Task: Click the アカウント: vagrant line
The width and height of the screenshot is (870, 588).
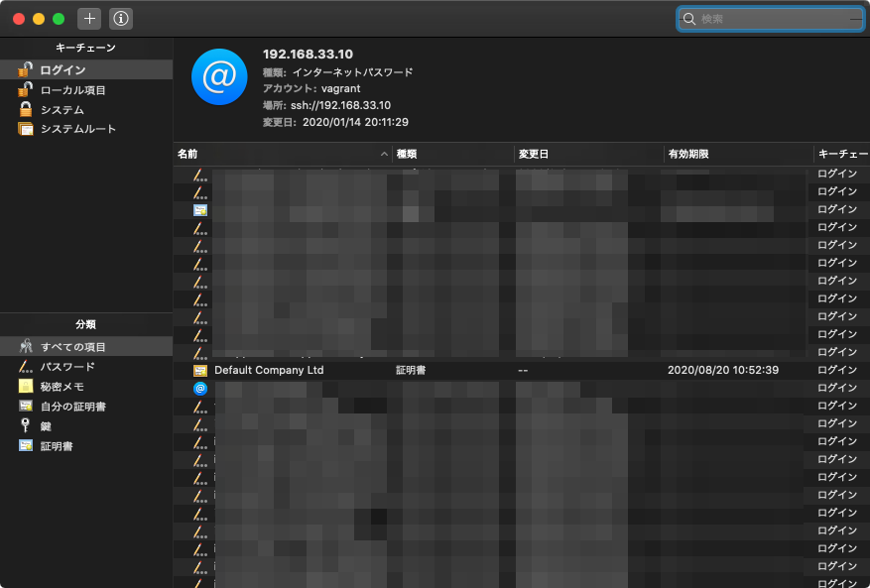Action: point(311,88)
